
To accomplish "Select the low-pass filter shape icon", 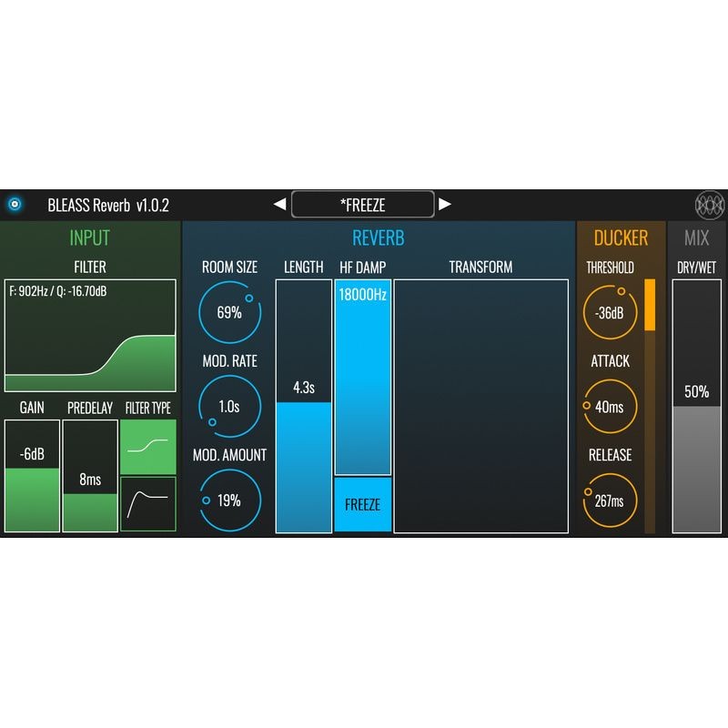I will (x=149, y=448).
